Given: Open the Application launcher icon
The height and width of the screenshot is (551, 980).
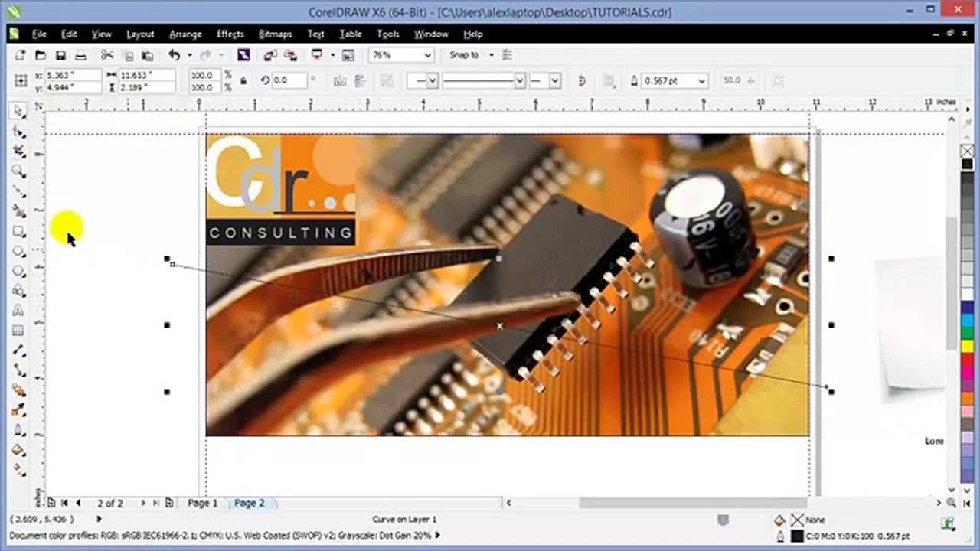Looking at the screenshot, I should [317, 55].
